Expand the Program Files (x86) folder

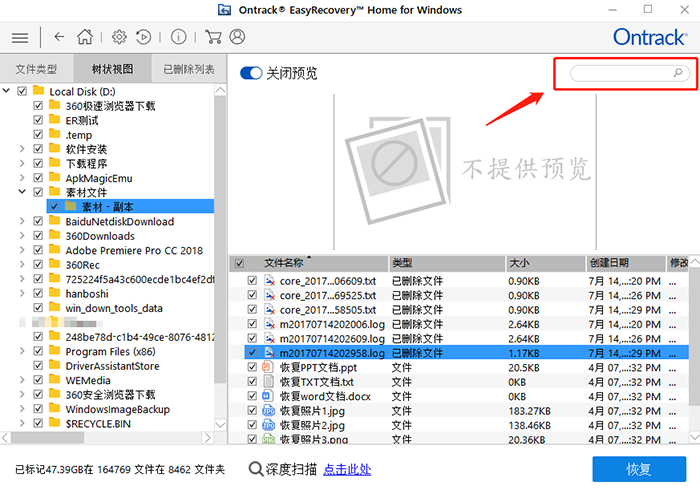tap(22, 351)
